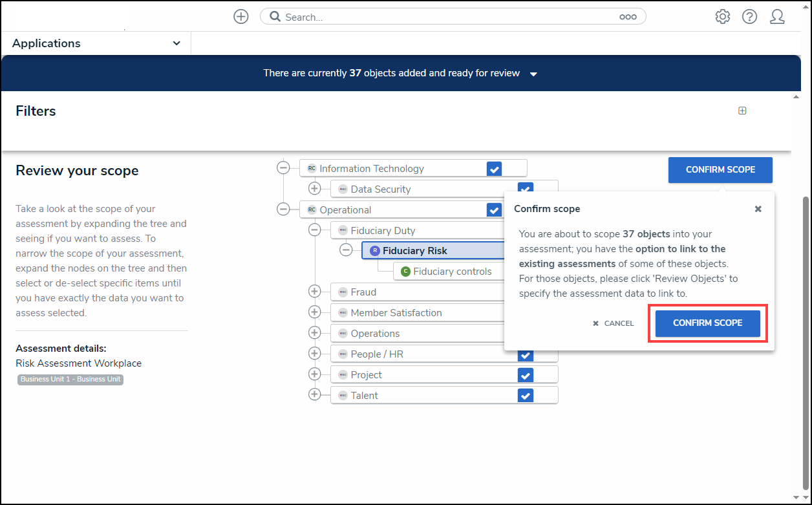The width and height of the screenshot is (812, 505).
Task: Select the Fiduciary Risk tree item
Action: 414,251
